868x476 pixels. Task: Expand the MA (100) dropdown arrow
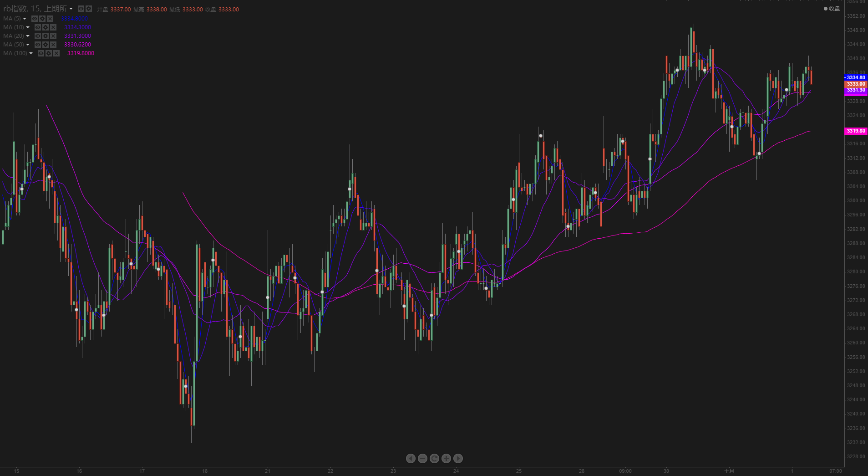point(31,53)
